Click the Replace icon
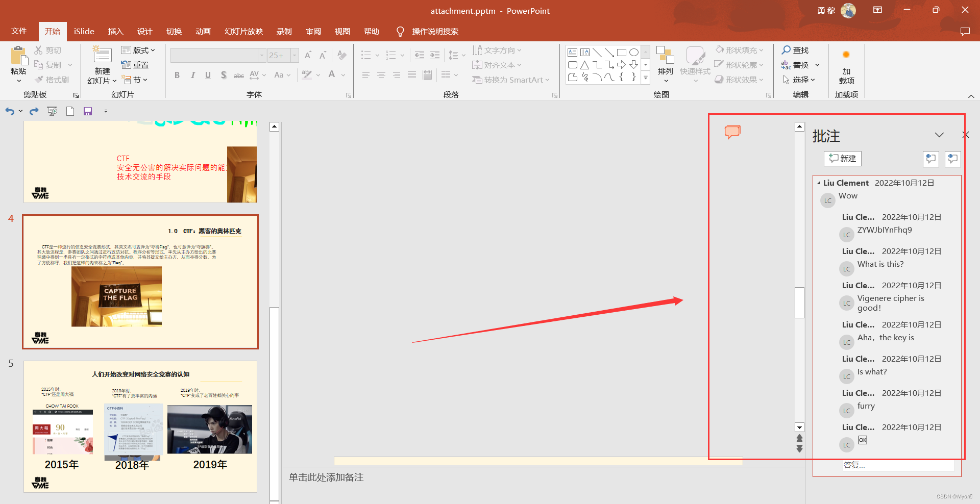The height and width of the screenshot is (504, 980). 786,65
